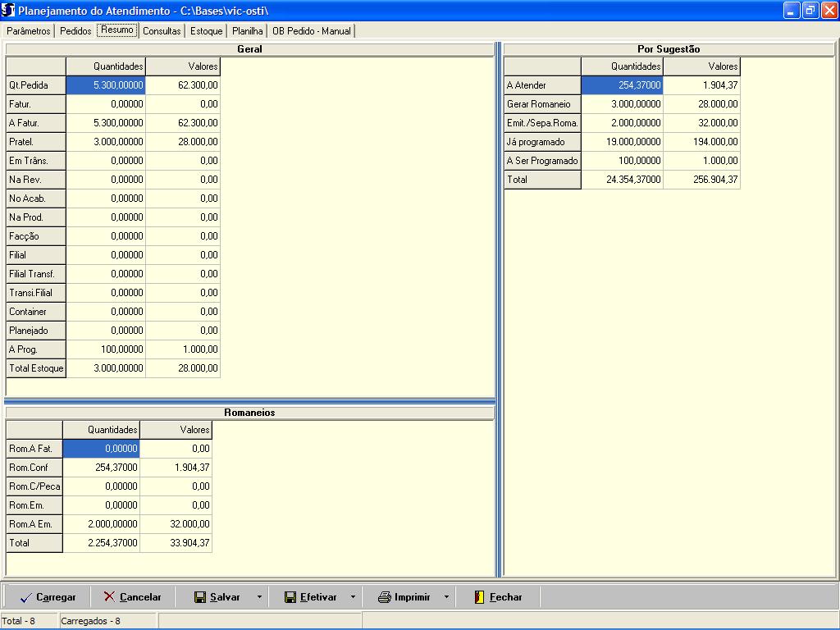
Task: Expand the Imprimir dropdown arrow
Action: (x=446, y=597)
